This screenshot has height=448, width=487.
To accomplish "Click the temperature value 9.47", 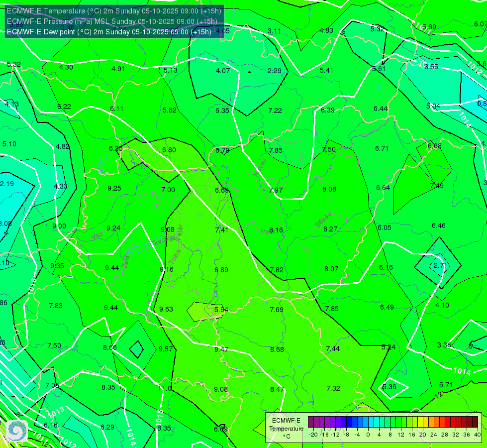I will pyautogui.click(x=221, y=349).
